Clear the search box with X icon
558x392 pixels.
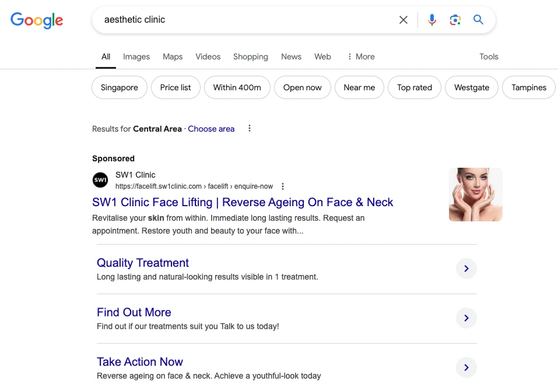click(x=403, y=20)
